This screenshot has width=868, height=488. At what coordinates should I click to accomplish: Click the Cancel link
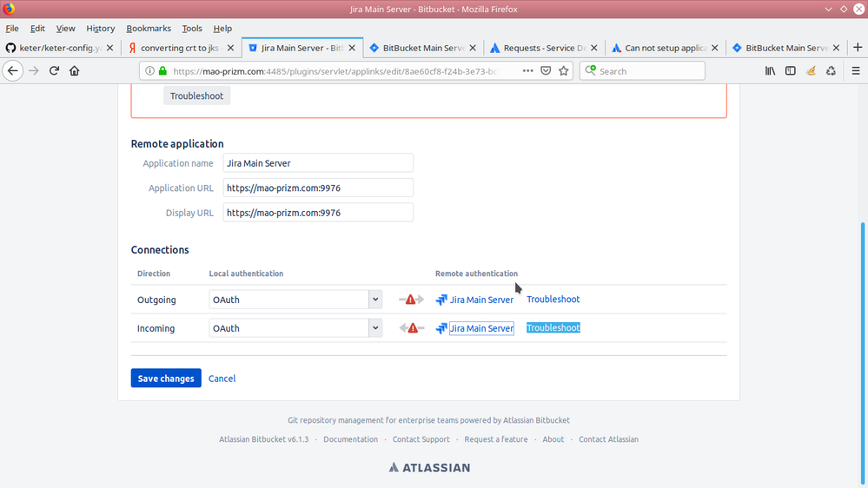pos(222,379)
